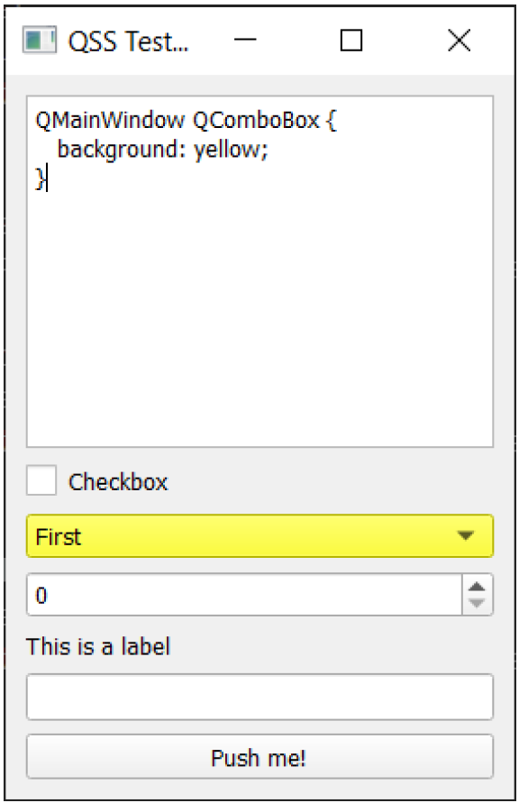
Task: Close the QSS Test window
Action: tap(459, 40)
